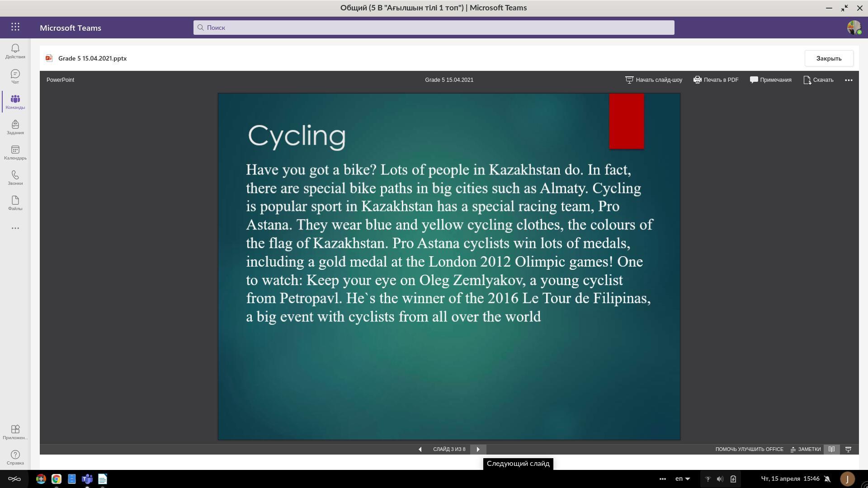This screenshot has height=488, width=868.
Task: Expand more apps ellipsis in Teams sidebar
Action: click(x=15, y=228)
